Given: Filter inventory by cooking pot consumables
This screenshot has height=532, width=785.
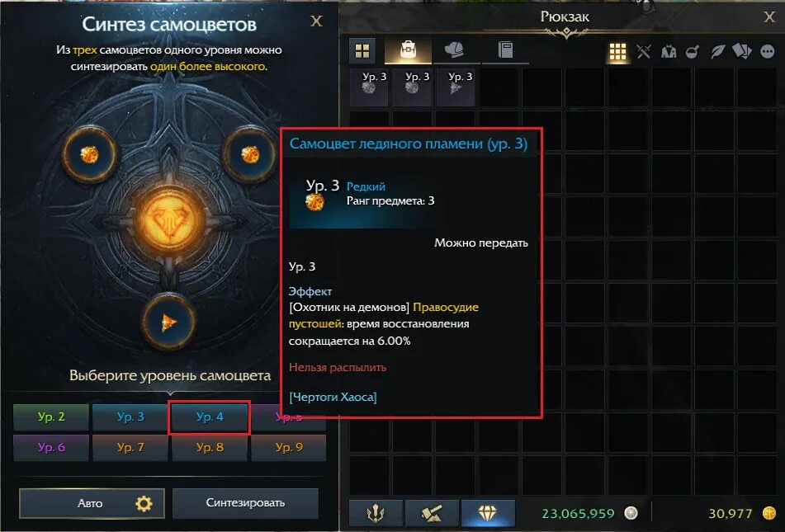Looking at the screenshot, I should tap(693, 51).
